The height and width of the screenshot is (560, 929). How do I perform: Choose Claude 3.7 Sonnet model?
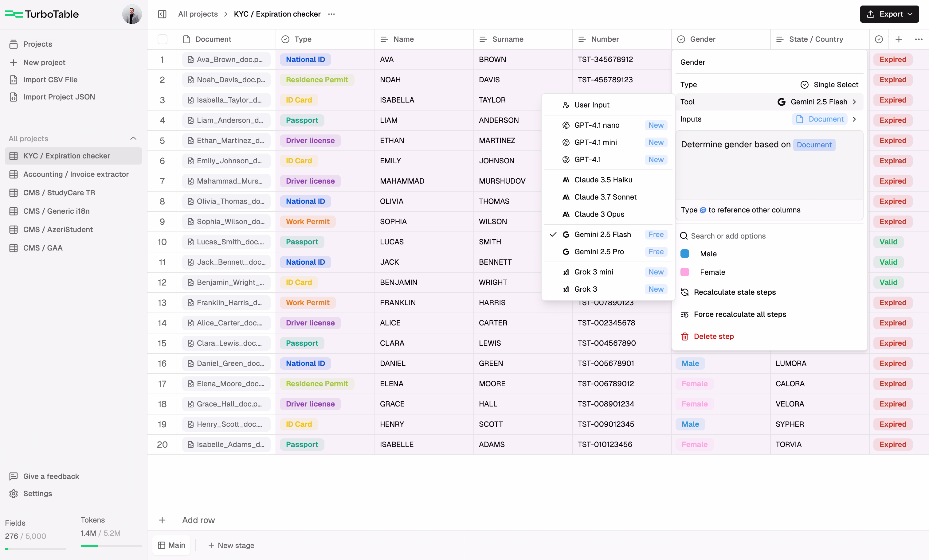click(608, 197)
